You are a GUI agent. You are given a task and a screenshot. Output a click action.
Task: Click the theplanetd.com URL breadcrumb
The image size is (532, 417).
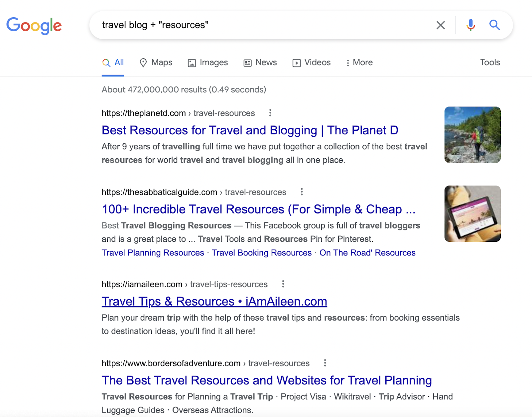pyautogui.click(x=178, y=113)
